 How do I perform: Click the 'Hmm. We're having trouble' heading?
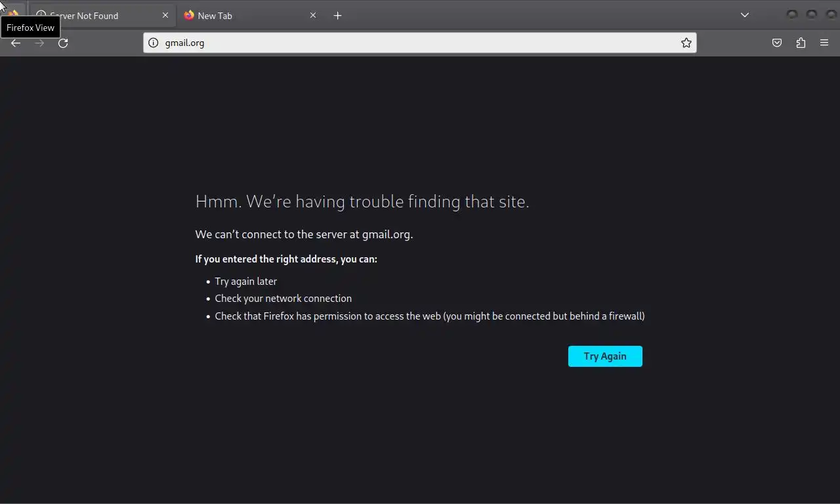pyautogui.click(x=362, y=201)
